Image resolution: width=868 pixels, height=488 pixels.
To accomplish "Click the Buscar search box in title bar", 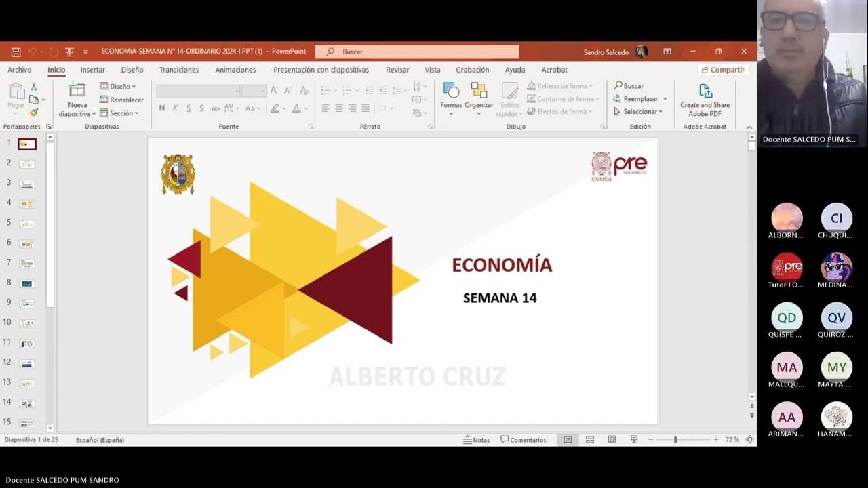I will 417,52.
